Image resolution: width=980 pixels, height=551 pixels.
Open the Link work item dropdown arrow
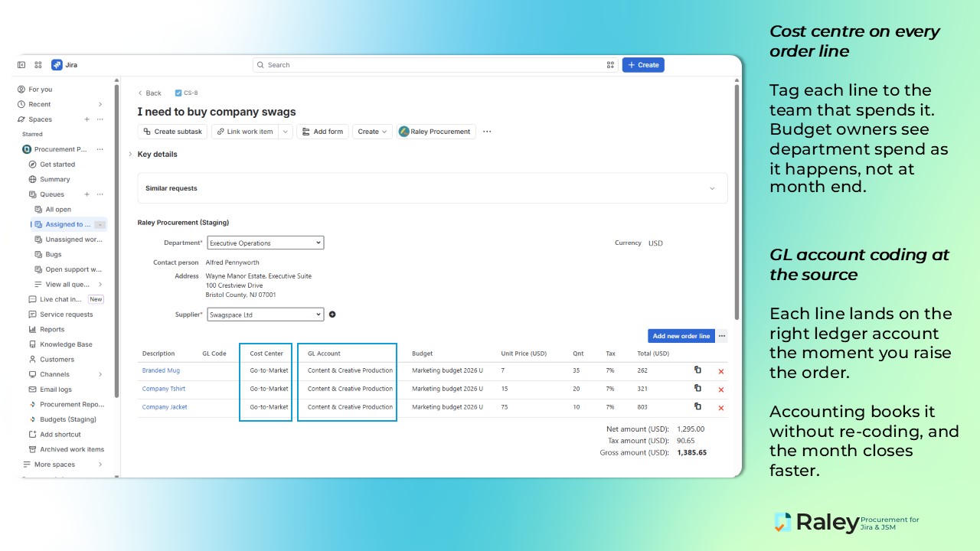(x=286, y=132)
